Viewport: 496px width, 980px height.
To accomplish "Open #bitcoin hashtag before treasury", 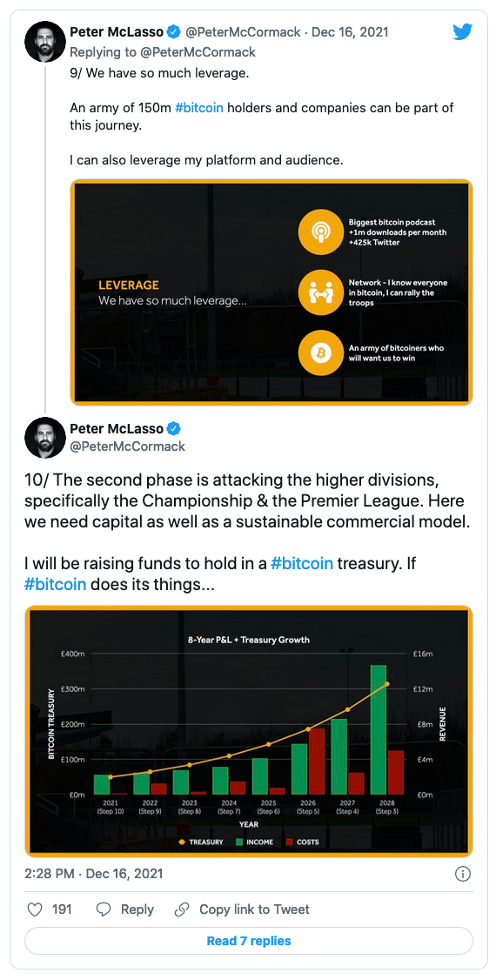I will click(x=302, y=564).
